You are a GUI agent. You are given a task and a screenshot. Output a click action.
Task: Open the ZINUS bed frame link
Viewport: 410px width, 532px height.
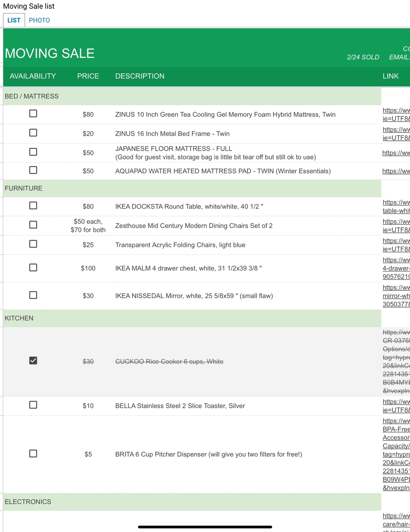click(396, 134)
